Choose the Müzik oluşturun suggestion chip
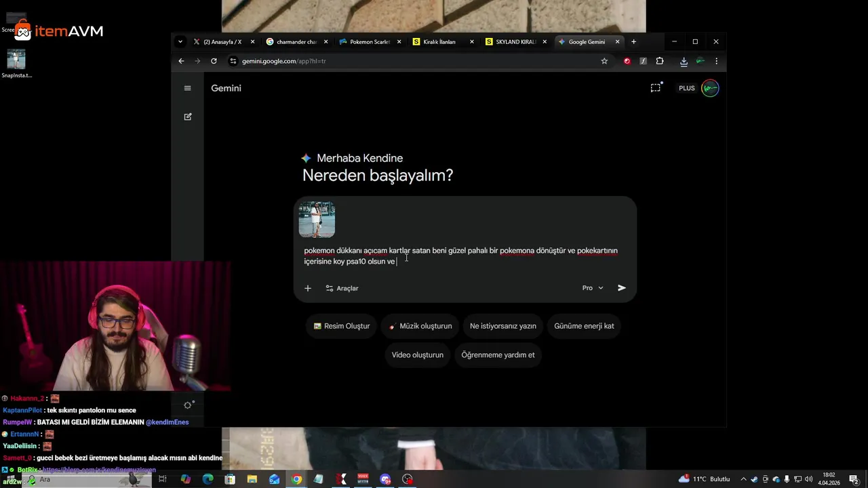 point(420,326)
